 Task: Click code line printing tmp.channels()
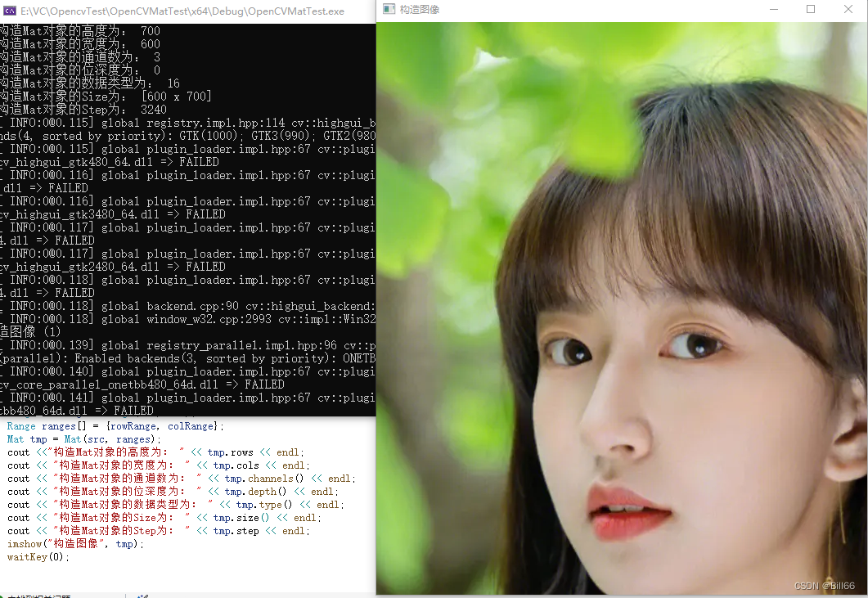click(181, 479)
